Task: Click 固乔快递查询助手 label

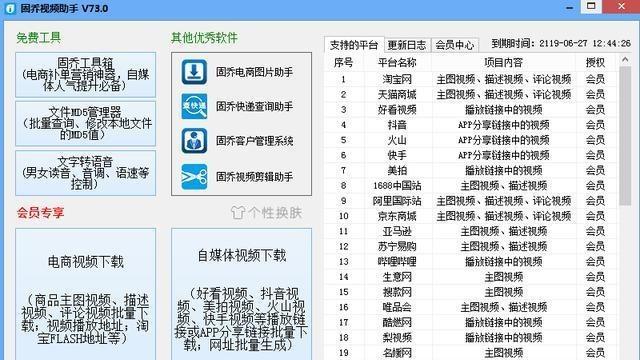Action: [x=254, y=107]
